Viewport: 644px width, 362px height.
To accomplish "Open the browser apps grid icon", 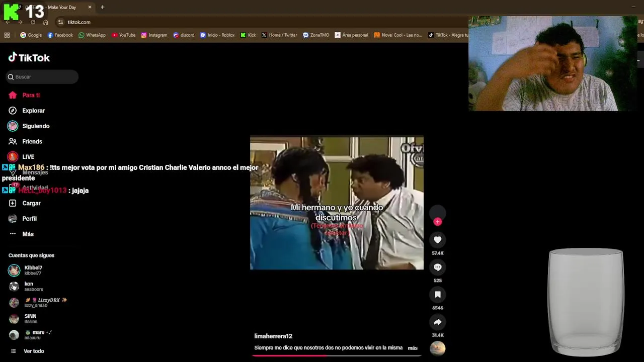I will (x=7, y=35).
